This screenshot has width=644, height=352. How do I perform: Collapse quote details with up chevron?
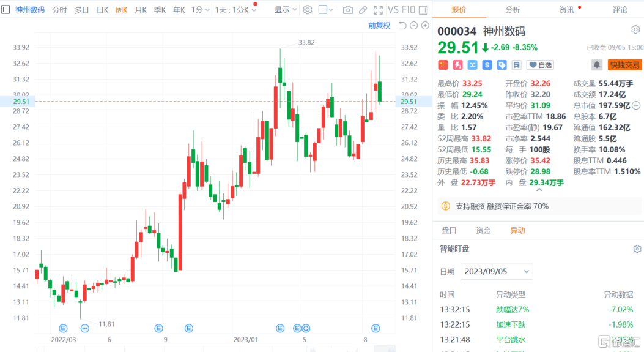[x=539, y=190]
